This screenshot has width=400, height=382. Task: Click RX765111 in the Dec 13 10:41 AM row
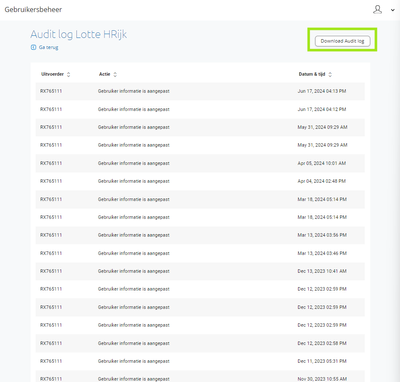[51, 271]
